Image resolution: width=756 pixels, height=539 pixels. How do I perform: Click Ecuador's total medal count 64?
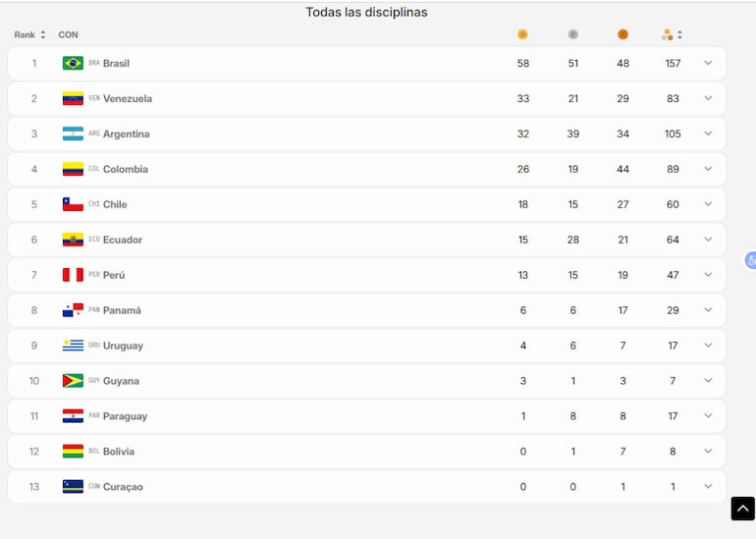[x=673, y=240]
